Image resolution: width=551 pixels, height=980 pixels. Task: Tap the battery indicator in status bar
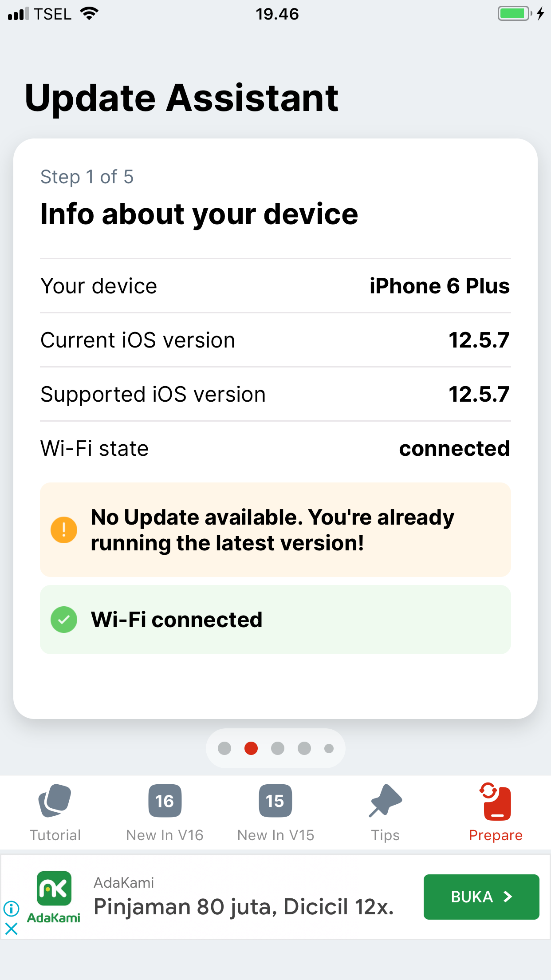coord(514,14)
